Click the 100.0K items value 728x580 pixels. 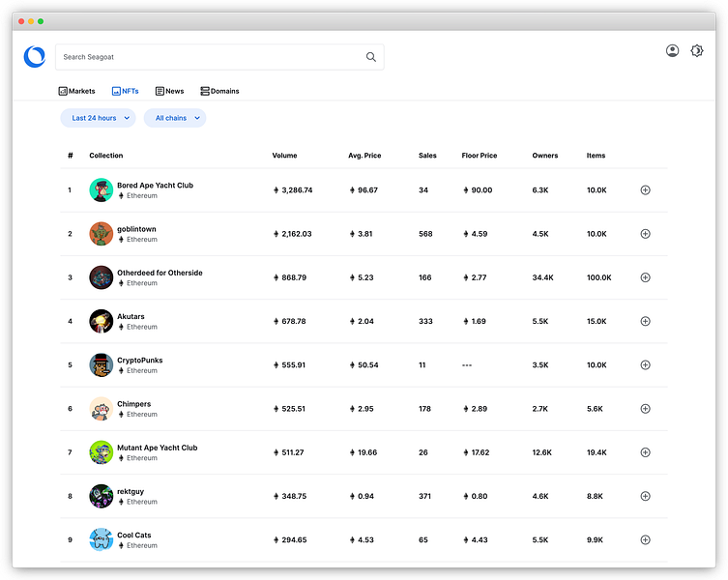(x=598, y=277)
